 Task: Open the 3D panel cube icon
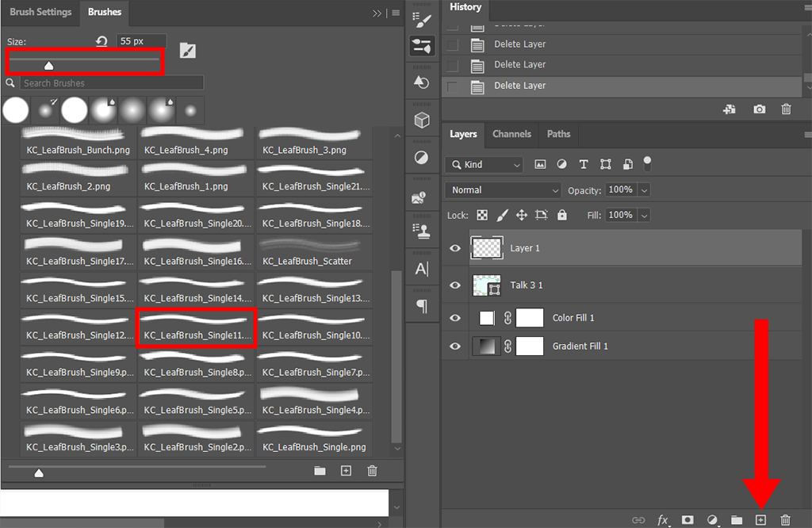[422, 120]
